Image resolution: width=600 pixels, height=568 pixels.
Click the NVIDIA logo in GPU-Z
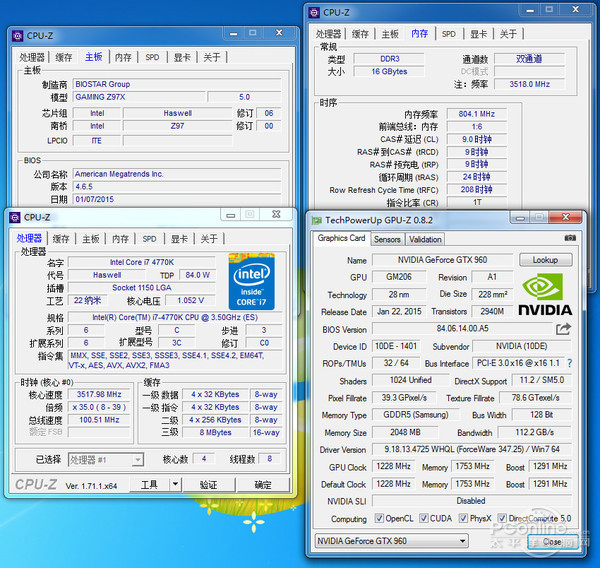[545, 294]
